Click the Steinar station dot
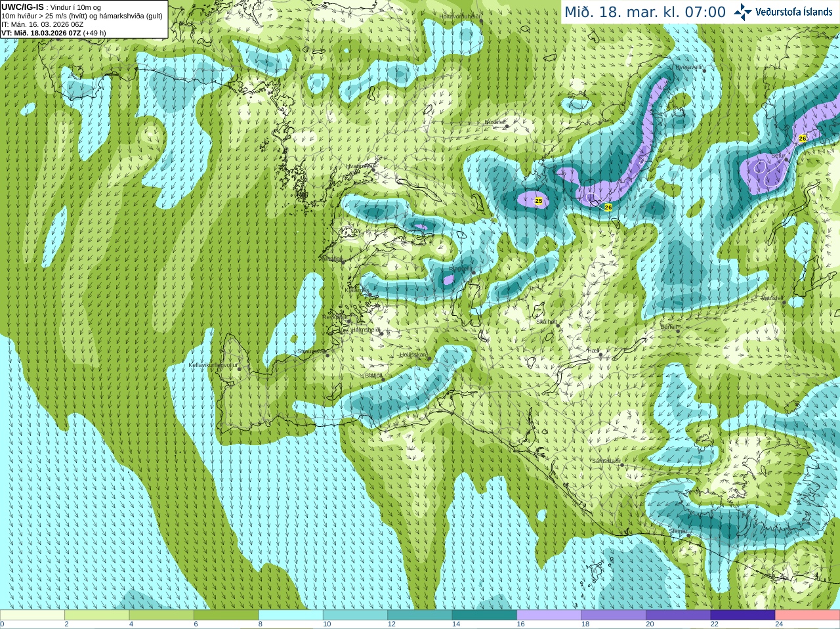 688,535
